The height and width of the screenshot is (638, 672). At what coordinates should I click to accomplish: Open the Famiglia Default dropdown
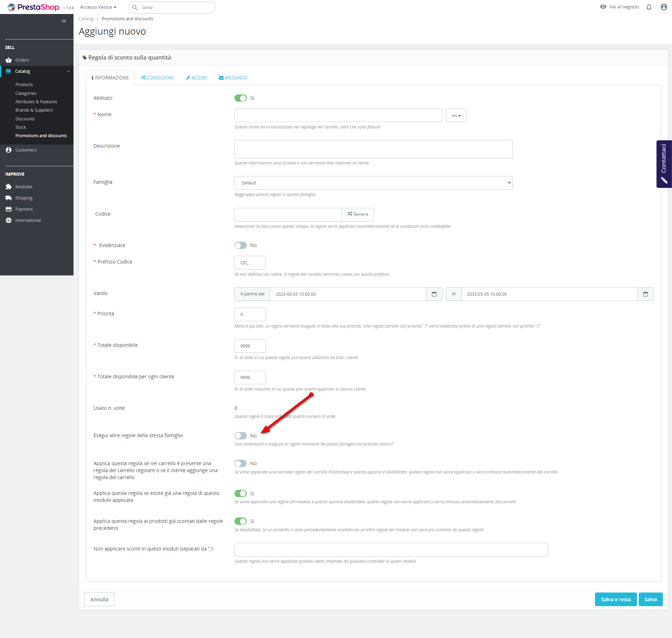click(373, 183)
